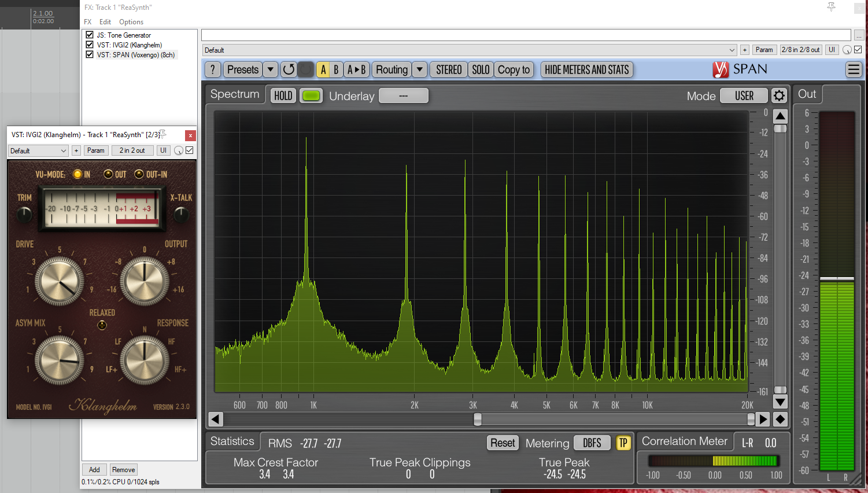Click the spectrum zoom up arrow
Screen dimensions: 868x493
pyautogui.click(x=780, y=116)
